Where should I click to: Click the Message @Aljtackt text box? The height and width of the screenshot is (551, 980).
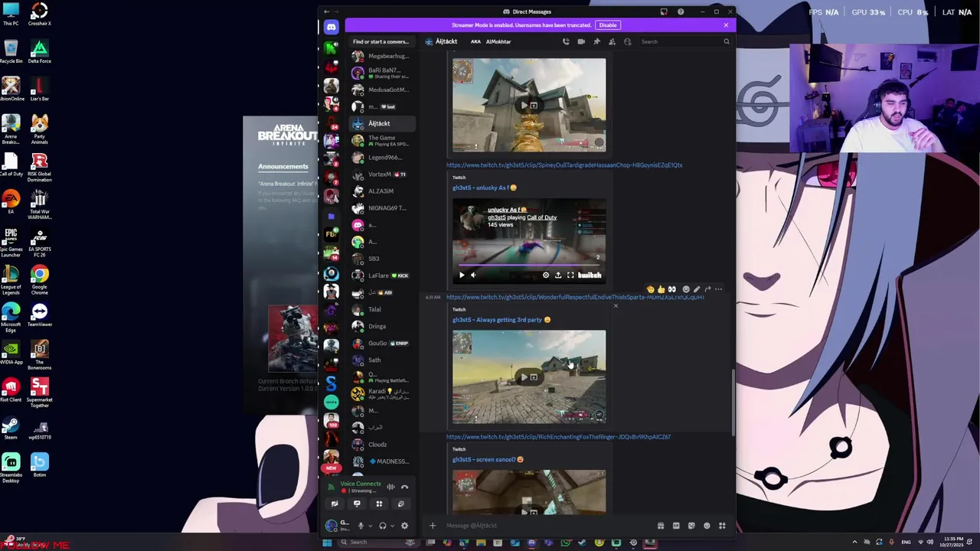tap(547, 526)
